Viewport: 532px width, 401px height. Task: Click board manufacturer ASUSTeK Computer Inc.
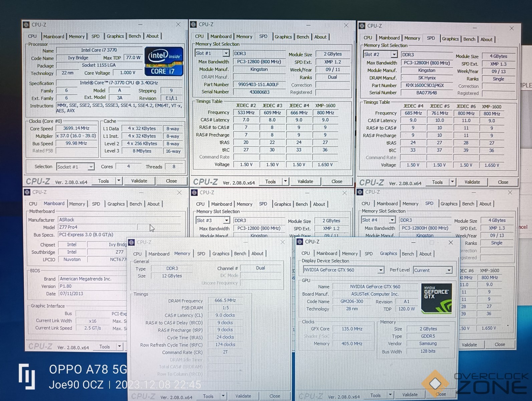pyautogui.click(x=375, y=294)
